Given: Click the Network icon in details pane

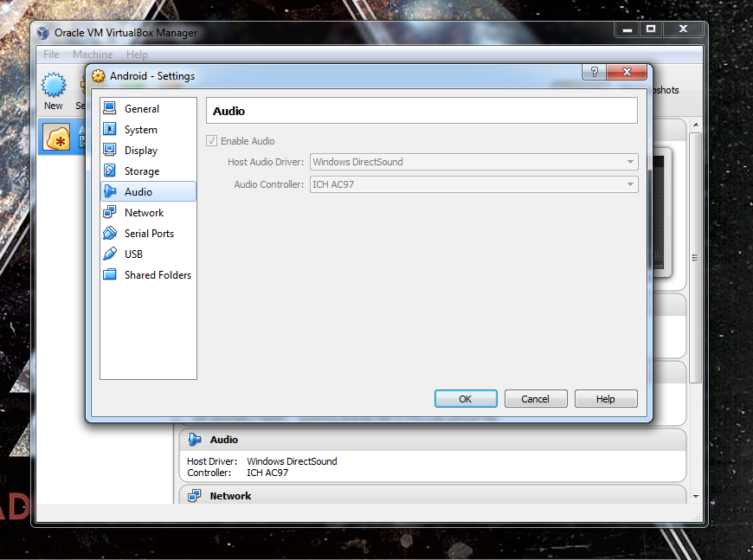Looking at the screenshot, I should click(x=195, y=496).
